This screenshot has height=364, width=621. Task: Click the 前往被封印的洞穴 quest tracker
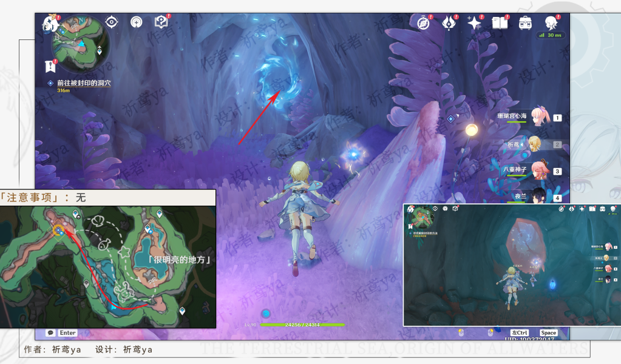(84, 83)
